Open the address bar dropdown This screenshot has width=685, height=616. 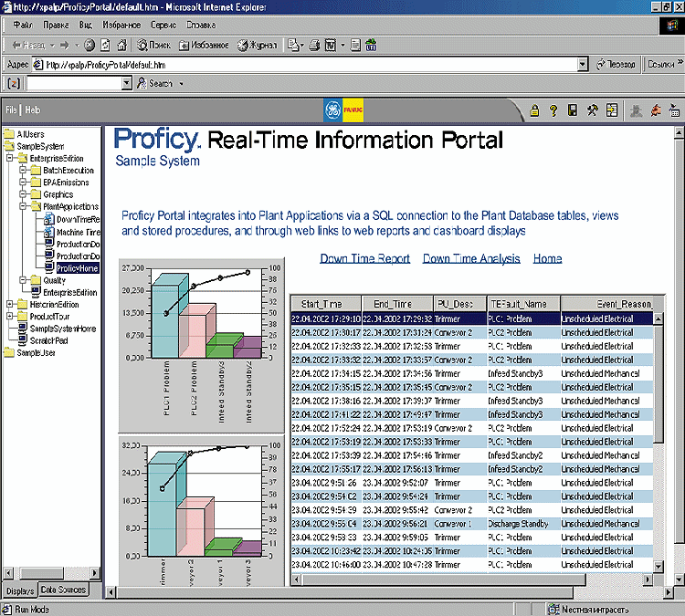pos(583,65)
